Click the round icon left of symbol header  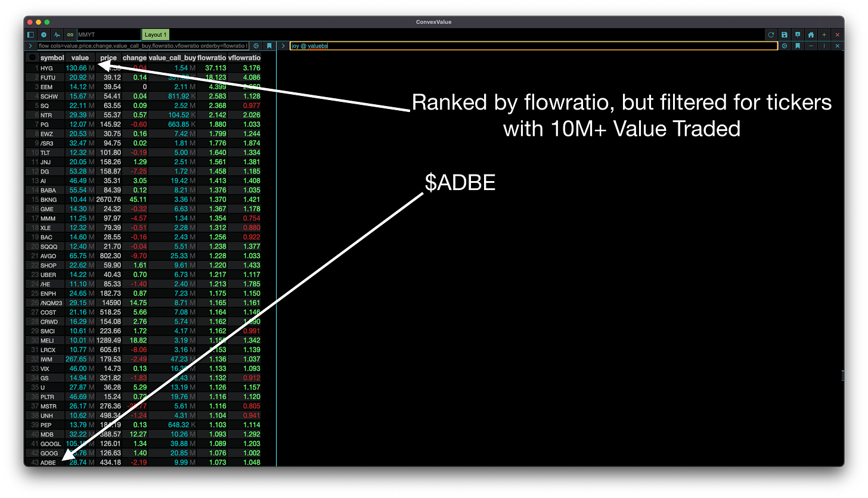pyautogui.click(x=32, y=58)
